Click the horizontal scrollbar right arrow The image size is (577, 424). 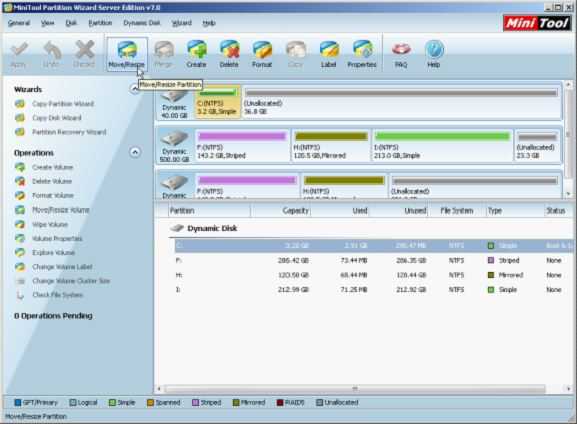point(568,389)
